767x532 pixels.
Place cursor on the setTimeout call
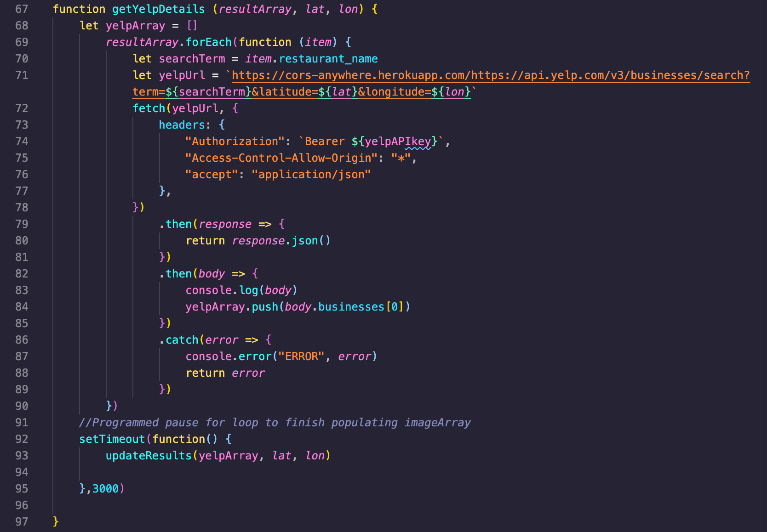(112, 439)
